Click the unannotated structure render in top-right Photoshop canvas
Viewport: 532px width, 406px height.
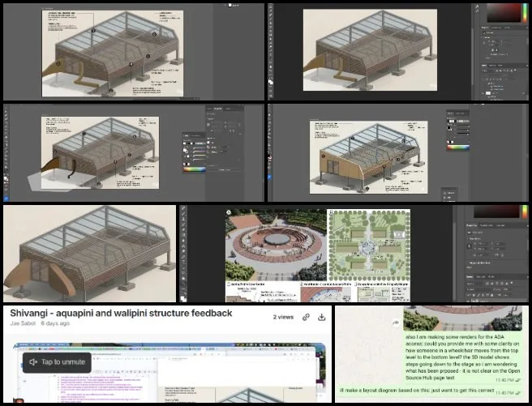[x=370, y=49]
